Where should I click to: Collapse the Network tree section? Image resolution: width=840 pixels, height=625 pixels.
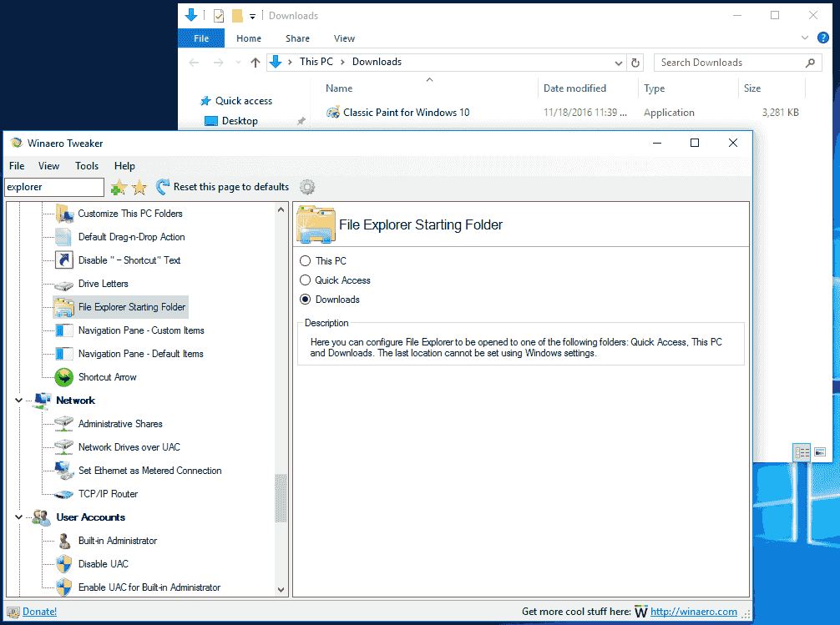coord(18,400)
